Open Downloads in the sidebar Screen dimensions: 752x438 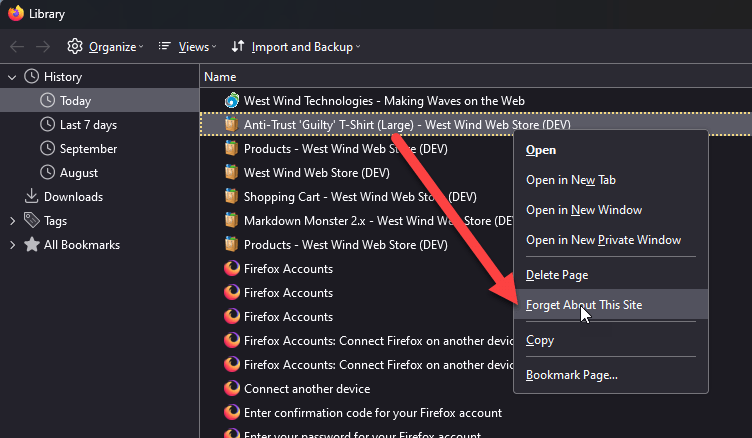[x=100, y=196]
